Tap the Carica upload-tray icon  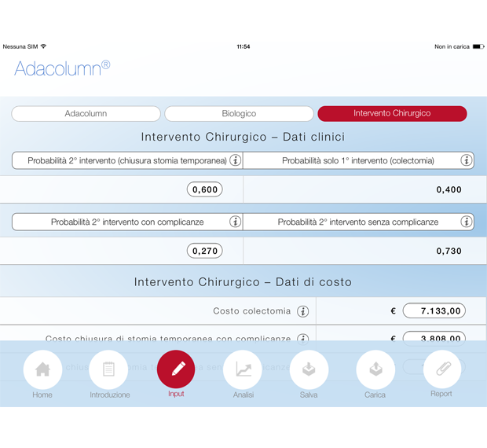click(x=375, y=369)
